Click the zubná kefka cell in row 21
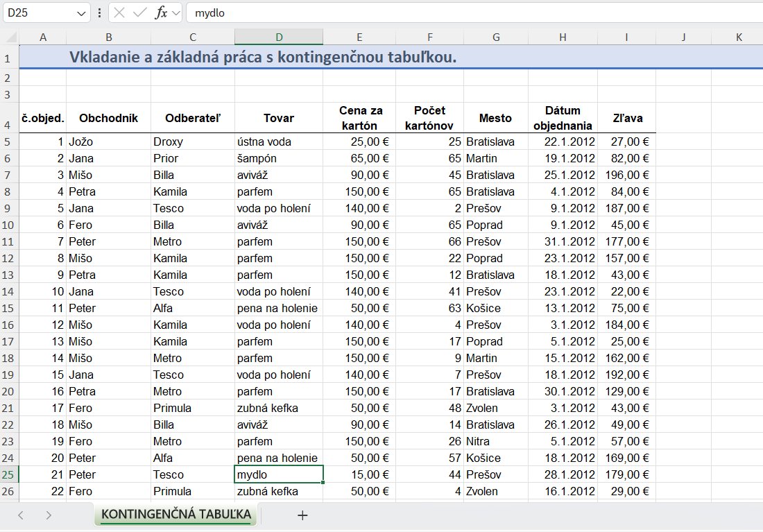763x532 pixels. tap(279, 408)
